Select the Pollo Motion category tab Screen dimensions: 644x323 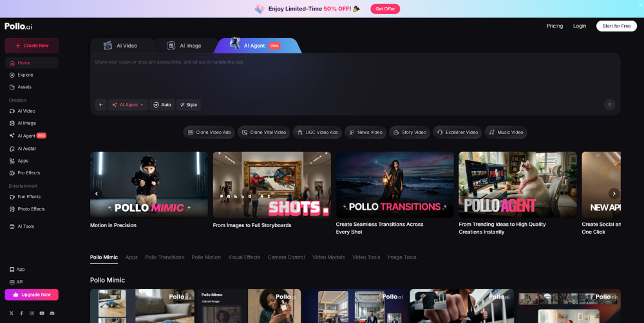[x=206, y=257]
